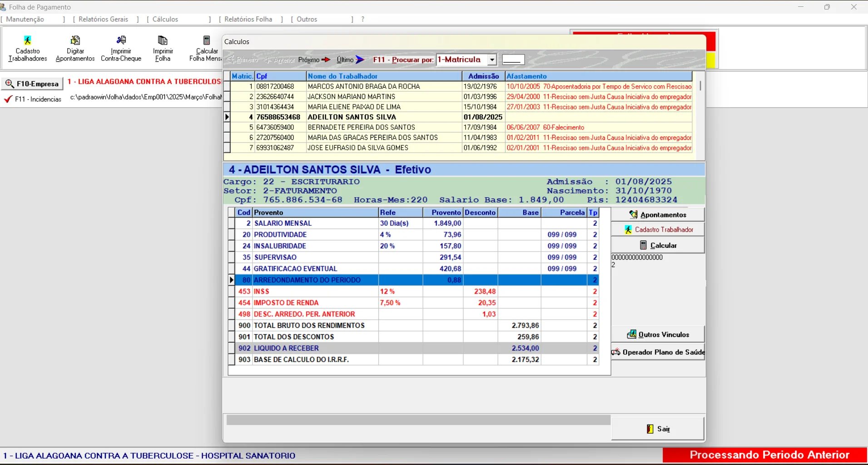This screenshot has height=465, width=868.
Task: Click the Outros Vinculos button
Action: (x=658, y=335)
